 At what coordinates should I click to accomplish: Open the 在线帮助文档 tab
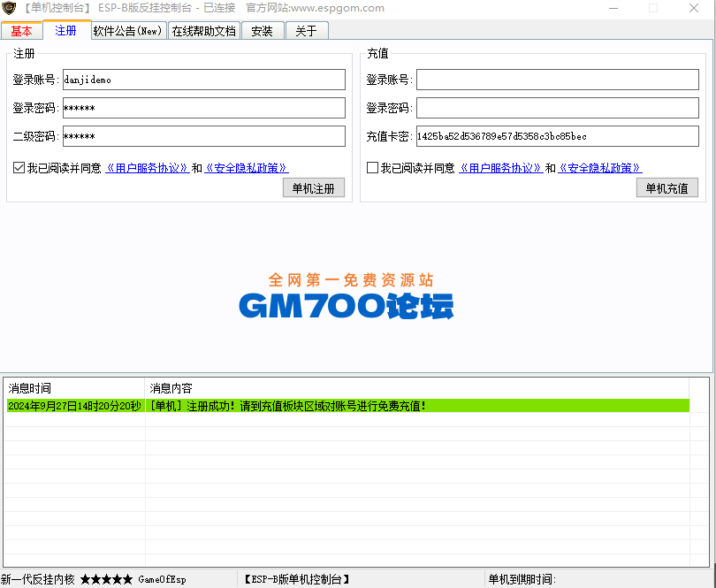pyautogui.click(x=203, y=31)
